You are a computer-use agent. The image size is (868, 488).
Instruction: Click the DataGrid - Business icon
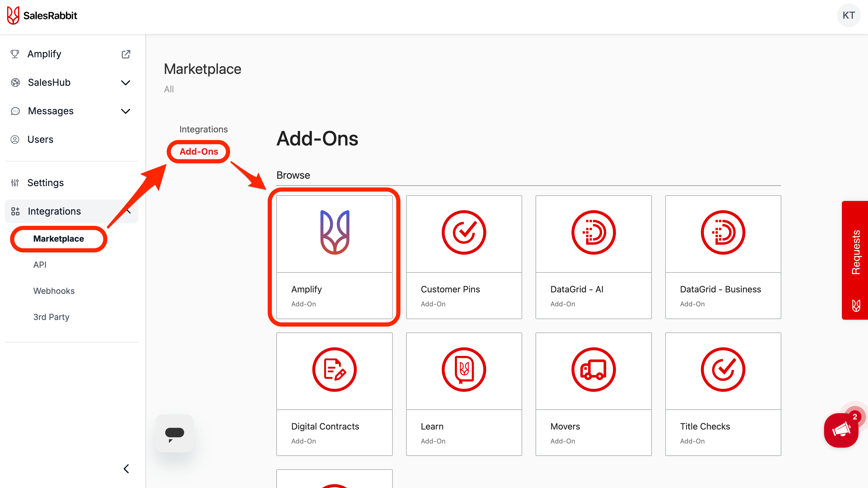pos(723,232)
